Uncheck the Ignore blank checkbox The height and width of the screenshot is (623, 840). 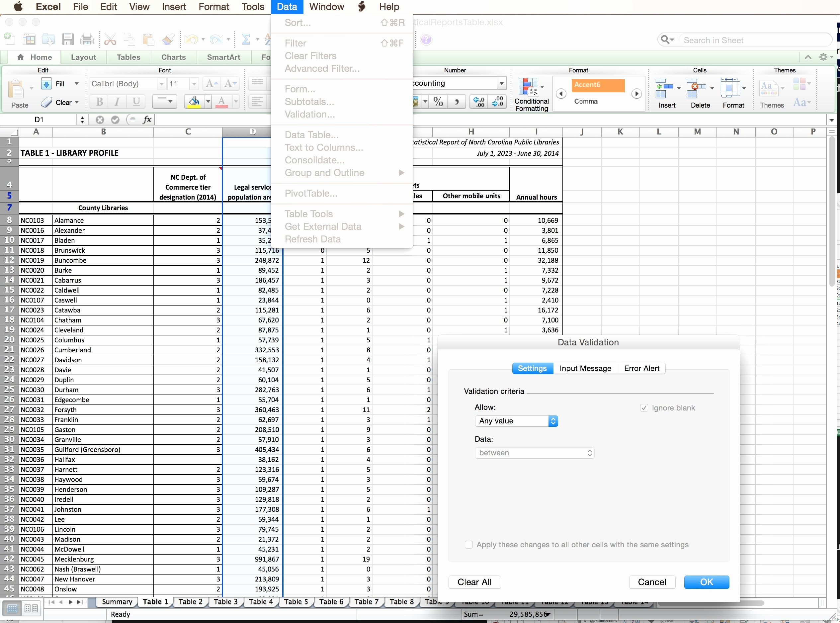click(643, 408)
